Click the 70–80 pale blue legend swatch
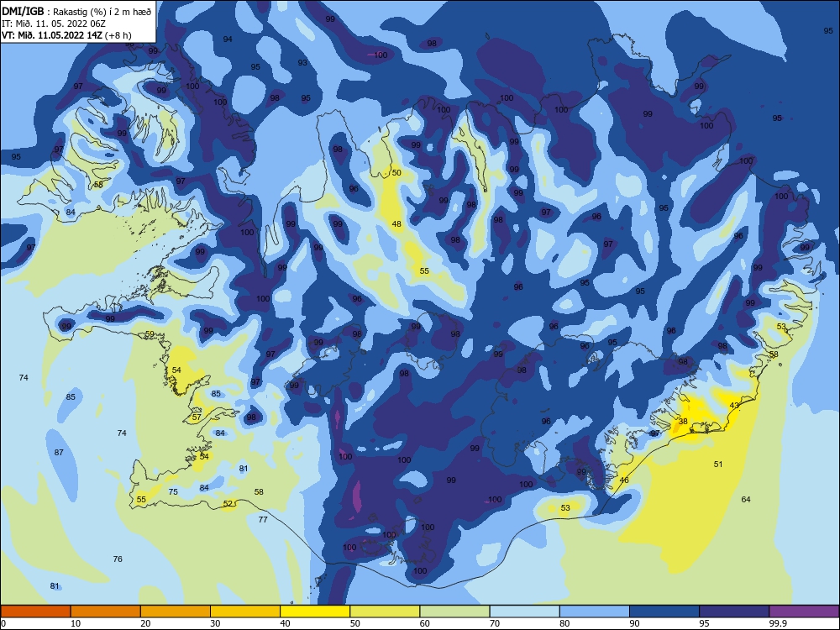Screen dimensions: 840x630 pos(524,612)
